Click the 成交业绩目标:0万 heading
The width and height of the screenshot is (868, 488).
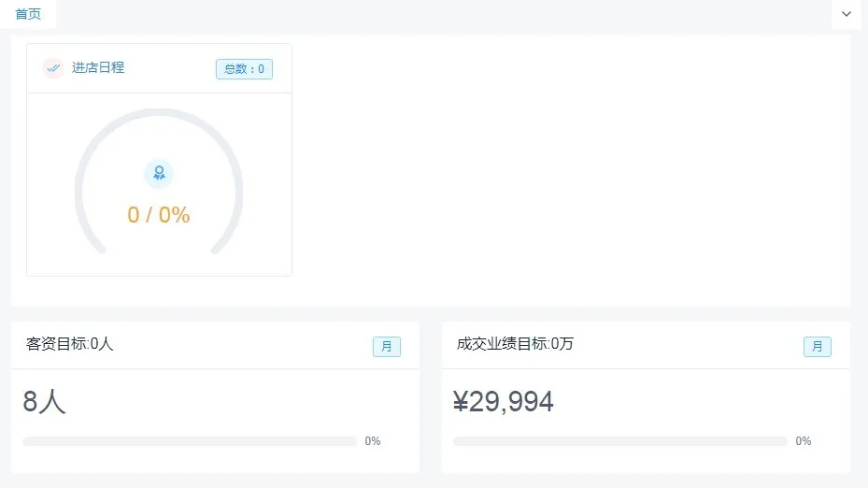pyautogui.click(x=515, y=344)
